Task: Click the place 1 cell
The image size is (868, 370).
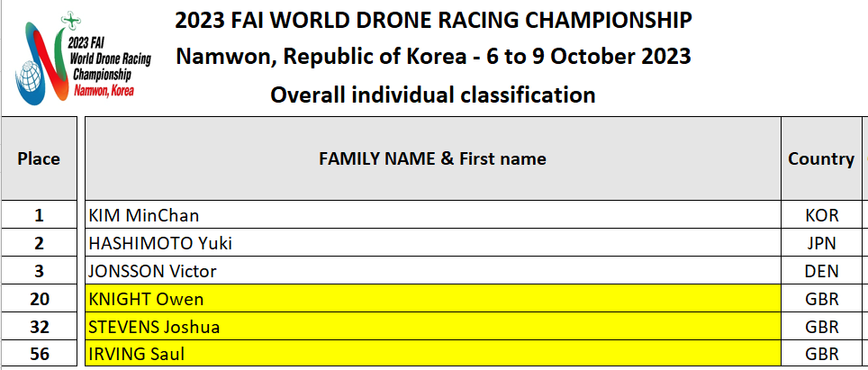Action: coord(39,215)
